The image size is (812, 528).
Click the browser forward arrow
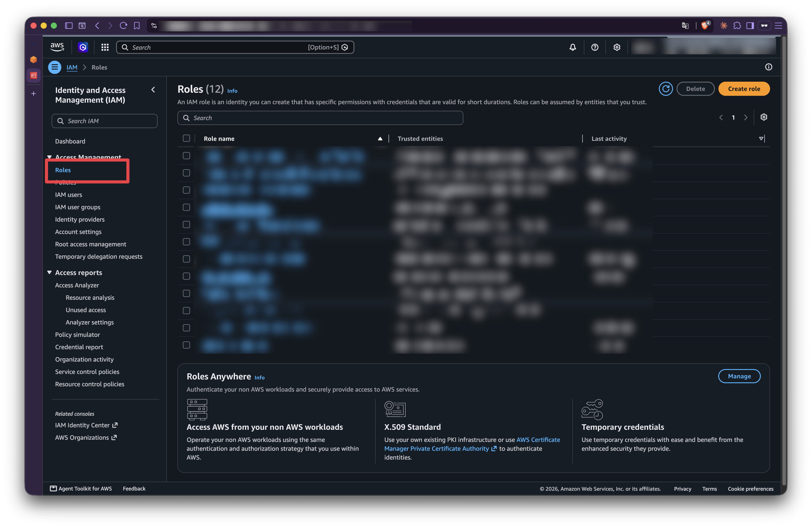tap(110, 26)
